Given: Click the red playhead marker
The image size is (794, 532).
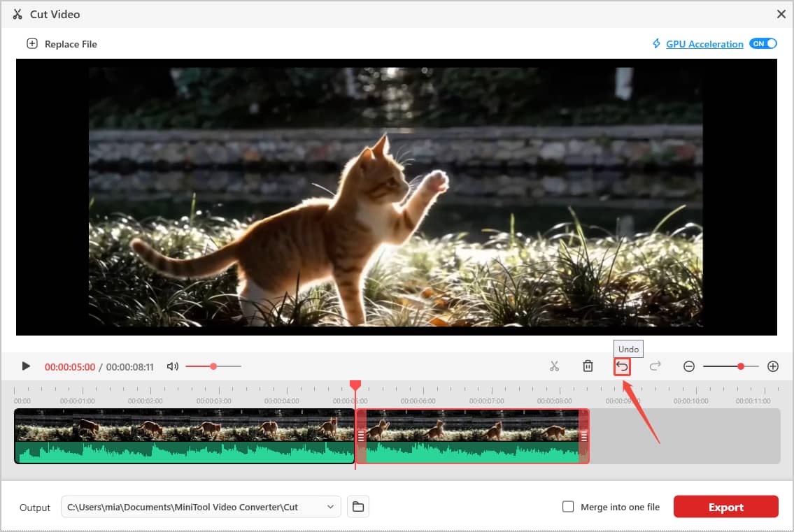Looking at the screenshot, I should click(x=355, y=385).
